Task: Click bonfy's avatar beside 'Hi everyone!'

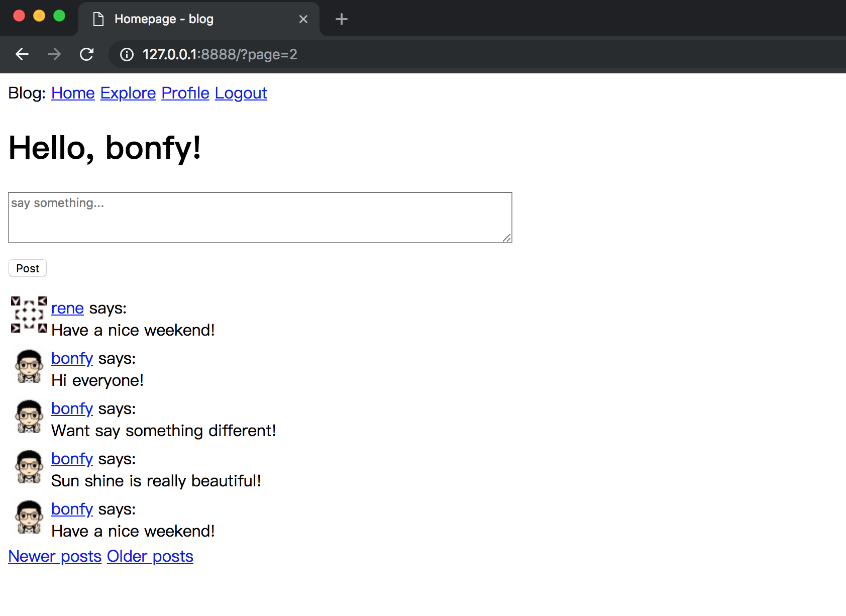Action: click(29, 366)
